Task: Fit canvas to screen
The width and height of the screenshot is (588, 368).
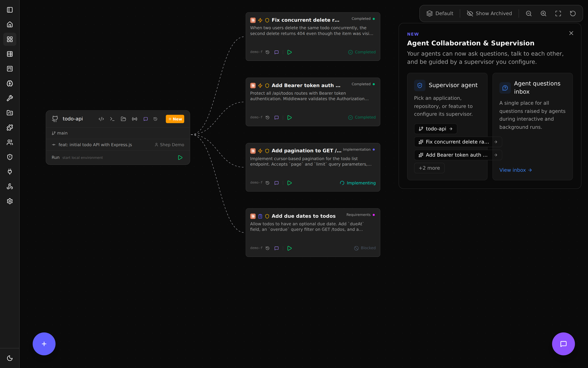Action: pos(558,14)
